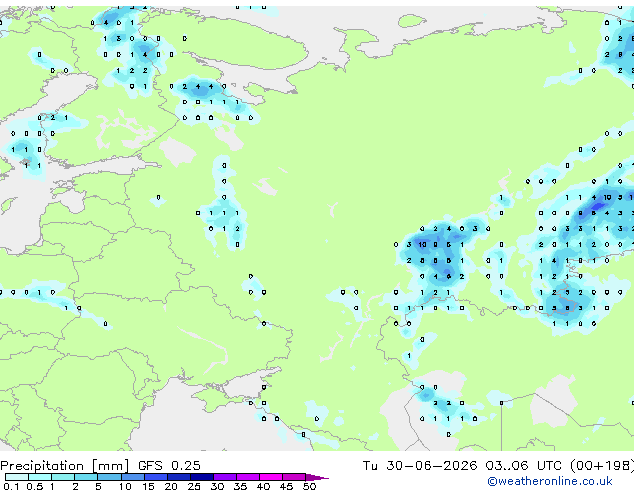Click the legend arrow tip above 50 mm
The image size is (634, 490).
point(317,478)
